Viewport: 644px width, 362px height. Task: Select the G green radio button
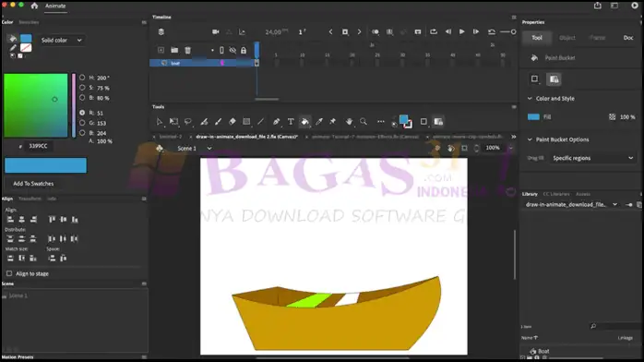point(82,123)
